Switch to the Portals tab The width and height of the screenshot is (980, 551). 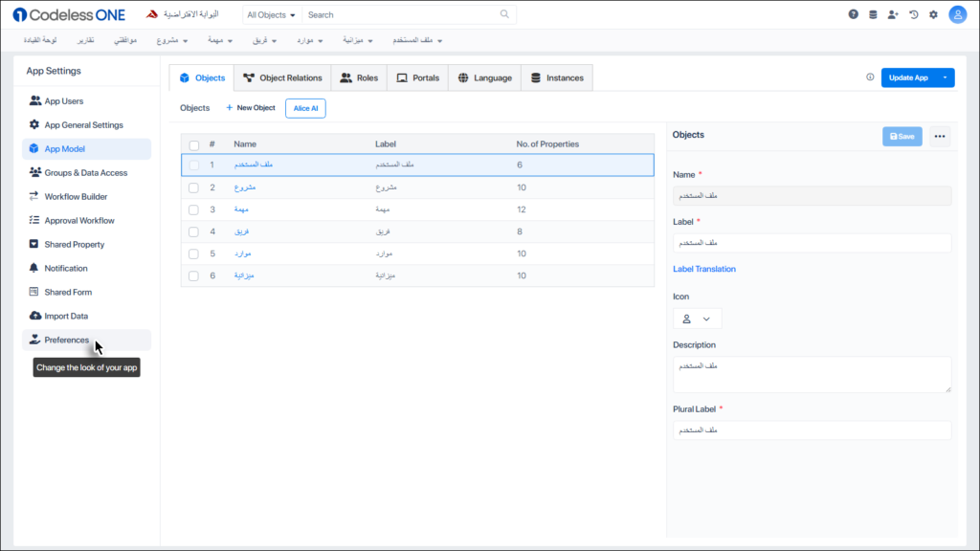418,78
